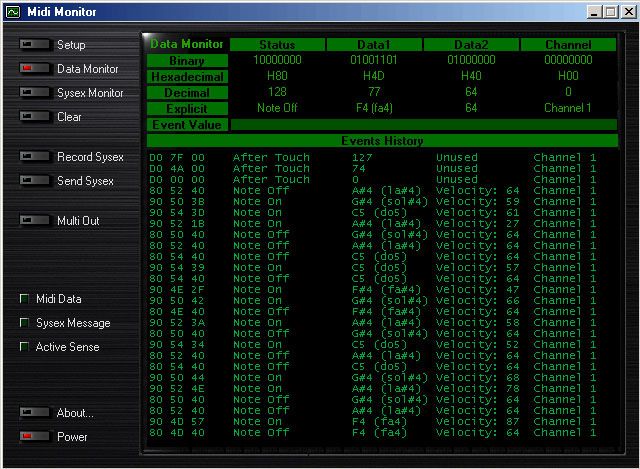Select history row 90 52 3A Note On
Image resolution: width=640 pixels, height=469 pixels.
[373, 322]
